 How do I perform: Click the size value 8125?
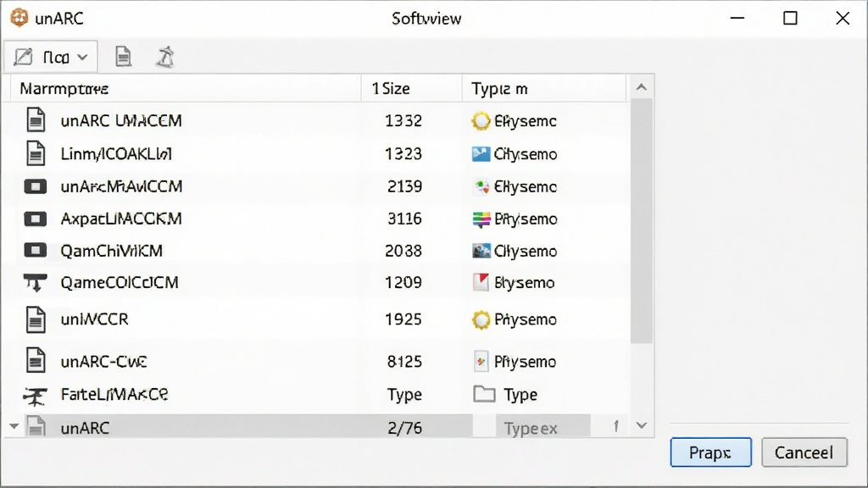[x=404, y=361]
